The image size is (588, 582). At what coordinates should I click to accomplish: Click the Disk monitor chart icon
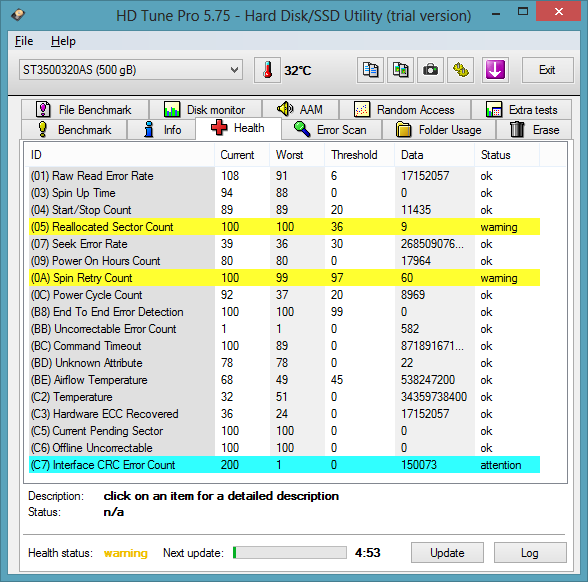[x=172, y=110]
